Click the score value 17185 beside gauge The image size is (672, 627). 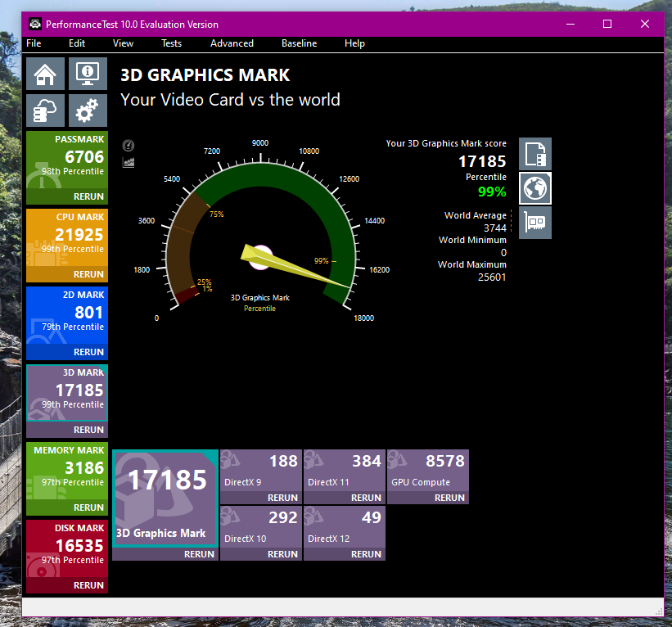pyautogui.click(x=482, y=161)
